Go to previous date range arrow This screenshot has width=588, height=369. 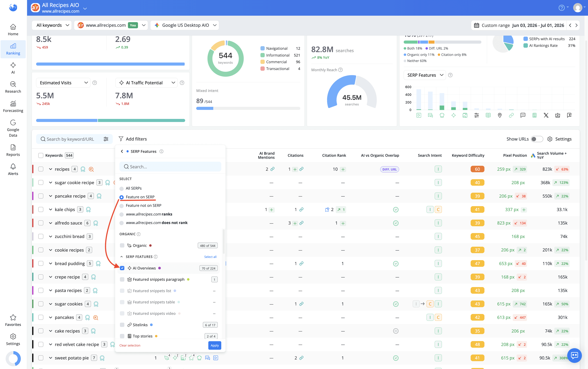570,25
